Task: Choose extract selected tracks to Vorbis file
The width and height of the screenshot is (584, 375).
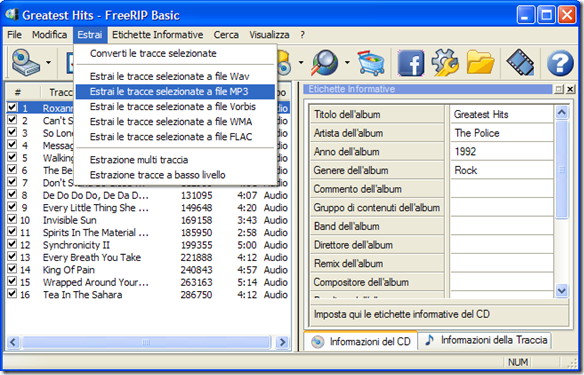Action: (x=175, y=107)
